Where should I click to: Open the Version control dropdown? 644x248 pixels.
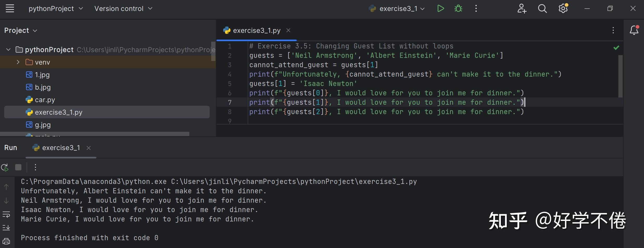[x=123, y=9]
